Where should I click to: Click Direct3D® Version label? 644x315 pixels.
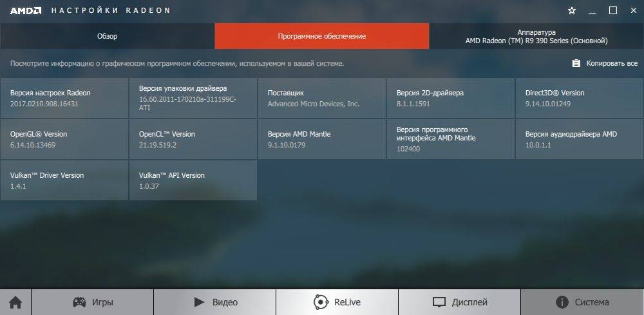[554, 93]
